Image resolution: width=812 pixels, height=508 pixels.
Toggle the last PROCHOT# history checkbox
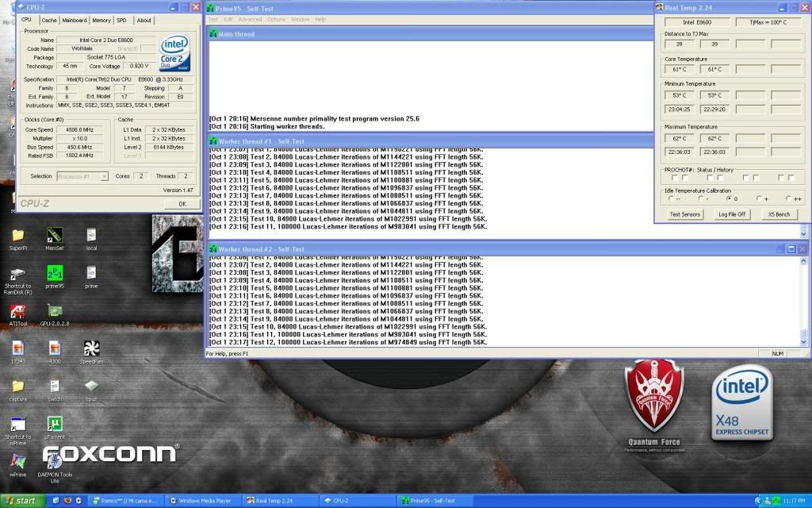pos(791,178)
